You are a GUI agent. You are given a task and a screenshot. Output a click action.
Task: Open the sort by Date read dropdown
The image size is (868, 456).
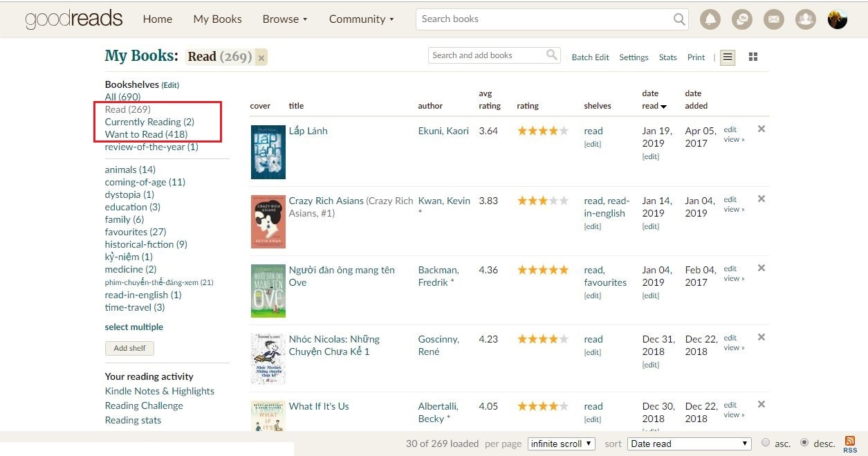(x=690, y=444)
